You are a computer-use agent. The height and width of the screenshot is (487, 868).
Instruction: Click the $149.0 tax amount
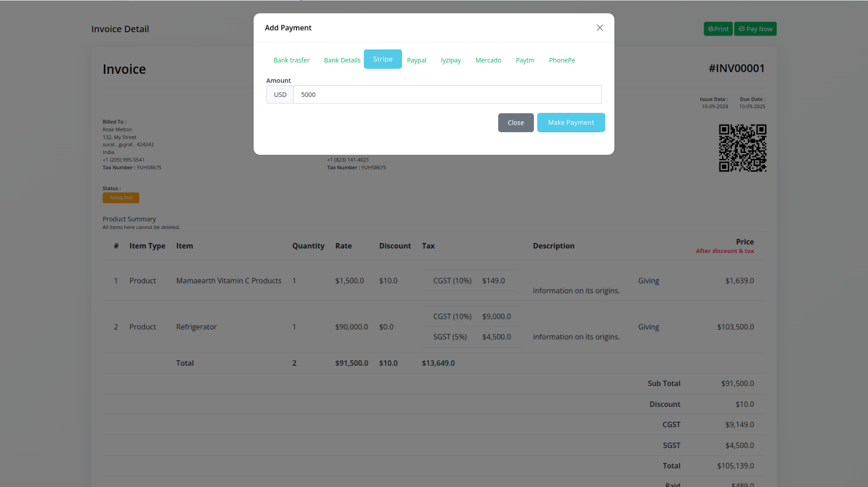(494, 281)
